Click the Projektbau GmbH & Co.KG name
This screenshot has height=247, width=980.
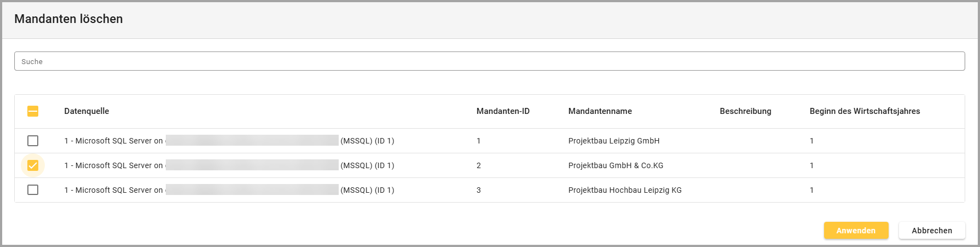[616, 165]
